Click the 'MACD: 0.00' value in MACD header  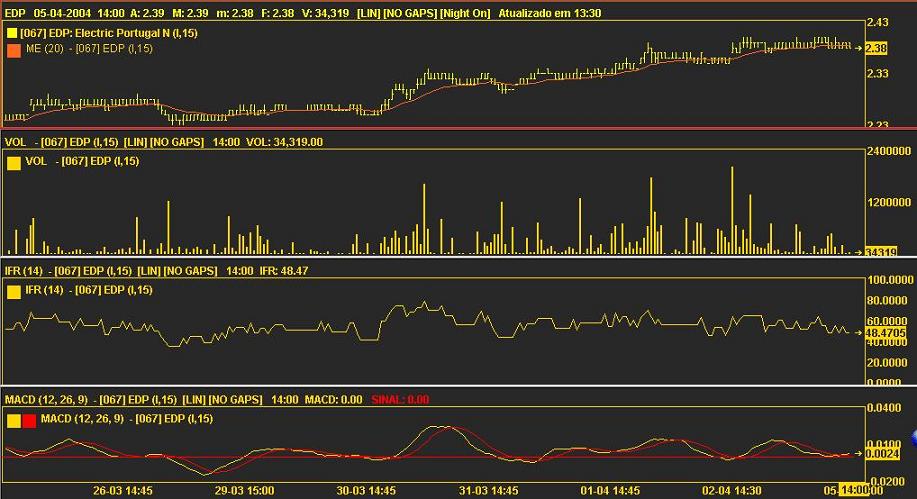point(333,400)
